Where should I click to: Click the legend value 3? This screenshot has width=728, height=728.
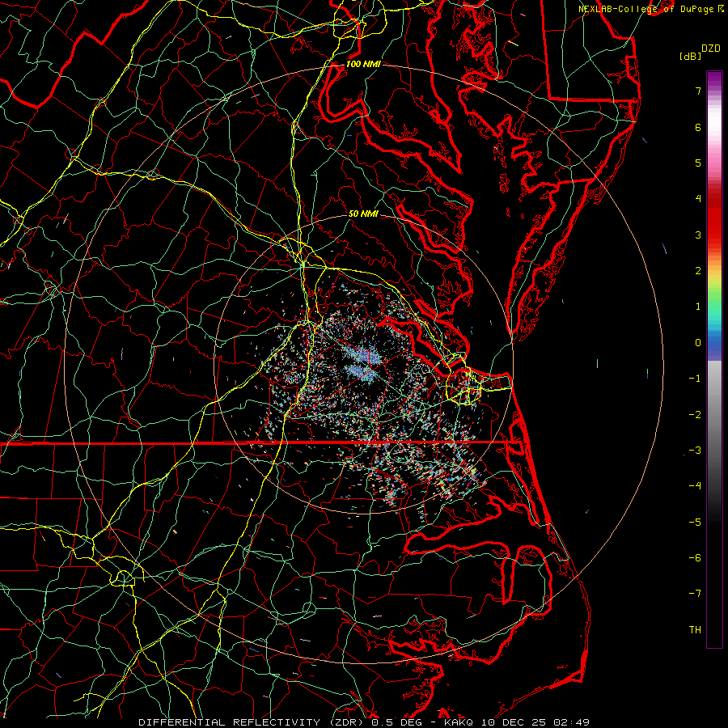[698, 235]
